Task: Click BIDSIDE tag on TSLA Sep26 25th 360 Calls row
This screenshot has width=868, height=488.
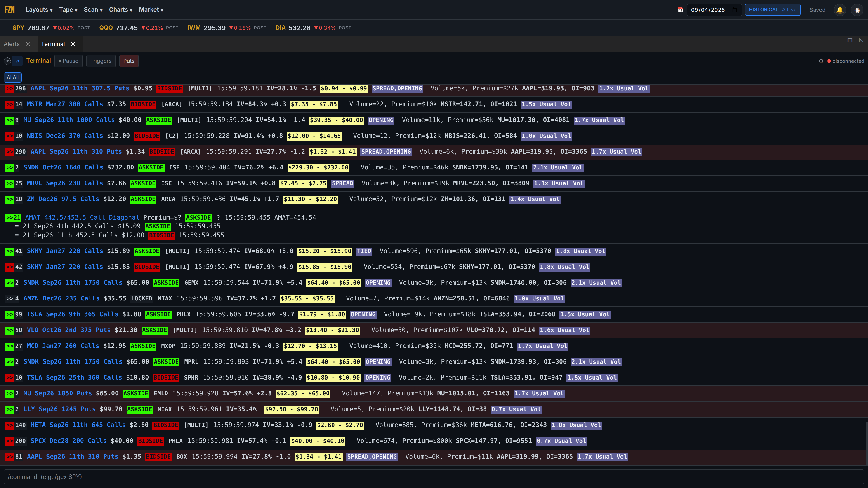Action: coord(166,378)
